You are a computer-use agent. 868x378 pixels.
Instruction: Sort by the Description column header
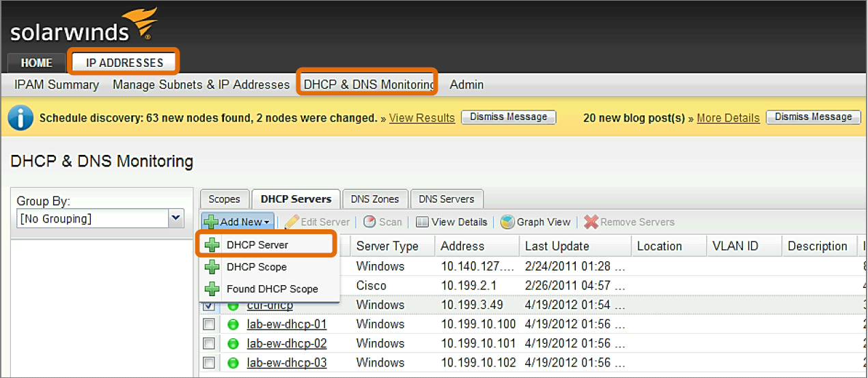820,246
